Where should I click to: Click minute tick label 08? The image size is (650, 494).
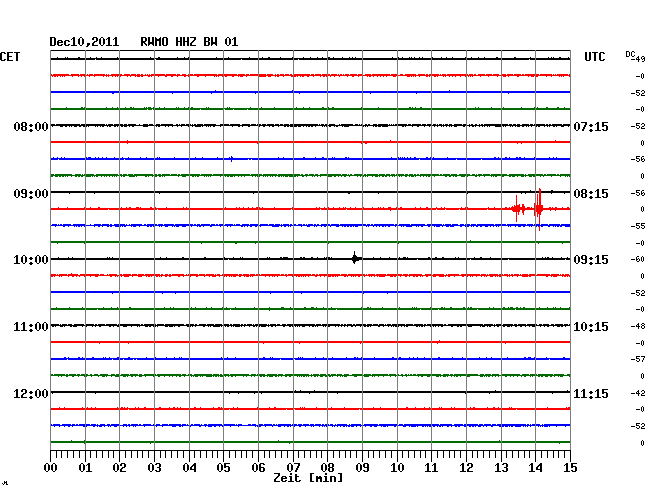coord(327,468)
